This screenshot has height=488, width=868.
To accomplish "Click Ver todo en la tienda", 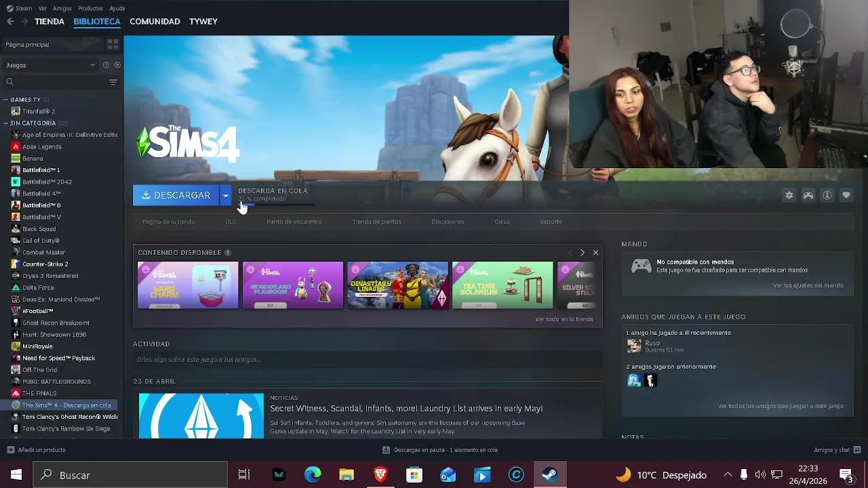I will point(564,319).
